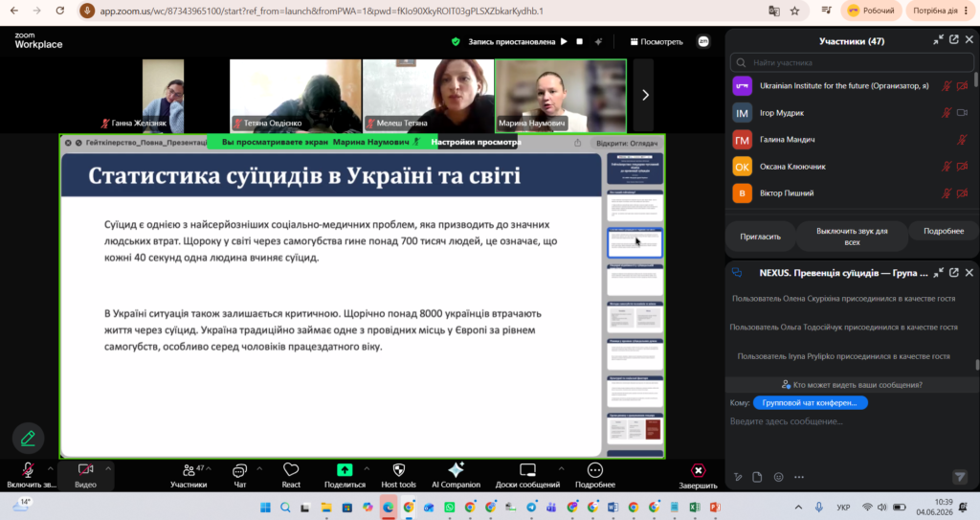Click the emoji smiley in chat
The image size is (980, 520).
(778, 477)
